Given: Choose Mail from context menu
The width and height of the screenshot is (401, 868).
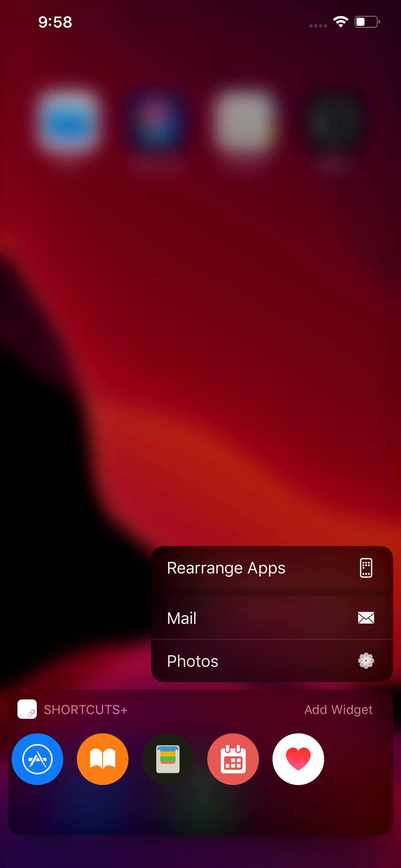Looking at the screenshot, I should click(272, 618).
